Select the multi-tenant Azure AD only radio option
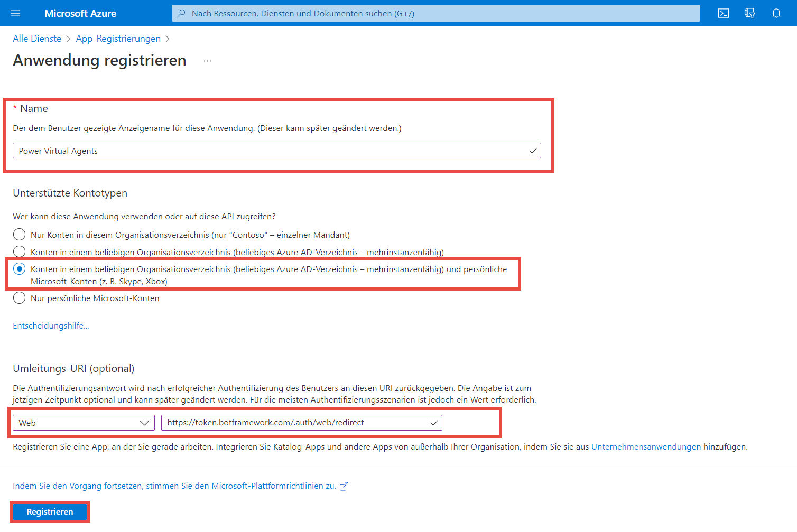This screenshot has width=797, height=532. click(x=20, y=251)
